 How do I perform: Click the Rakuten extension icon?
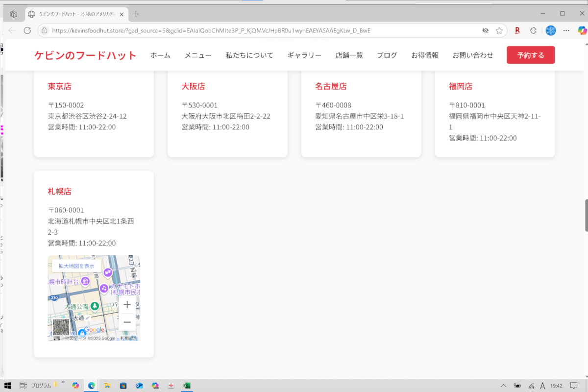click(x=517, y=30)
